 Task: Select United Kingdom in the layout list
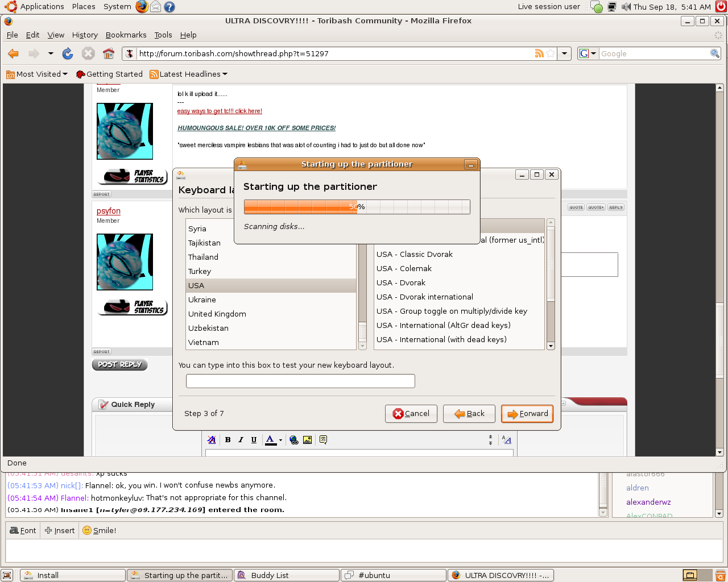point(271,314)
